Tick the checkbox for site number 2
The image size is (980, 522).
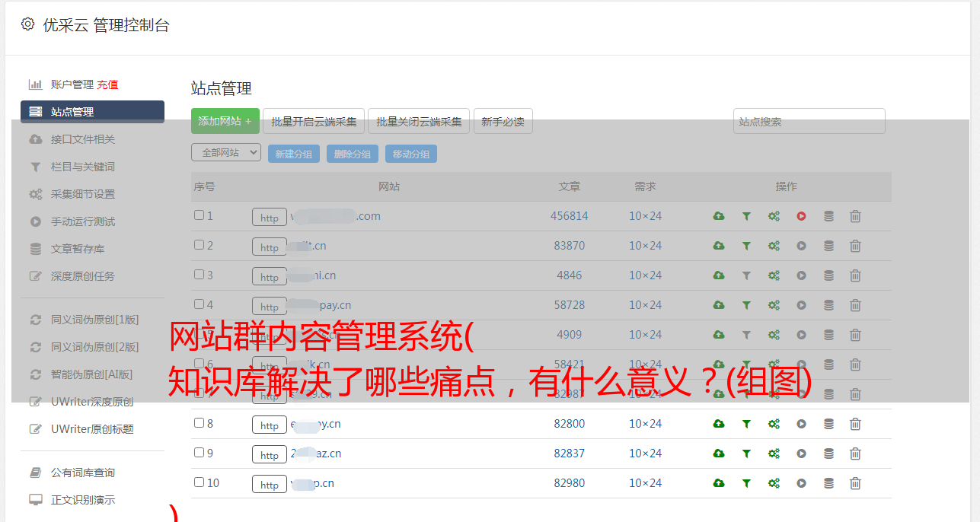199,245
